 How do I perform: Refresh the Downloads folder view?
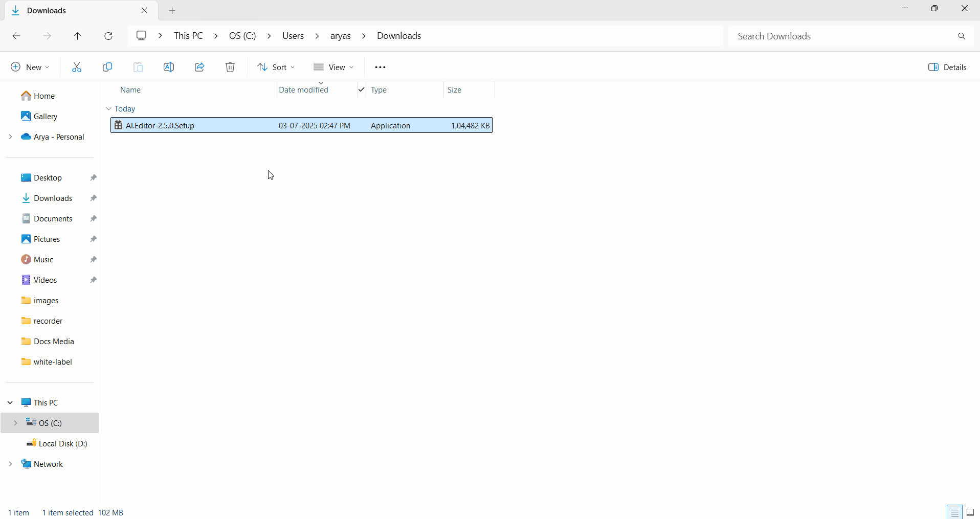coord(108,36)
